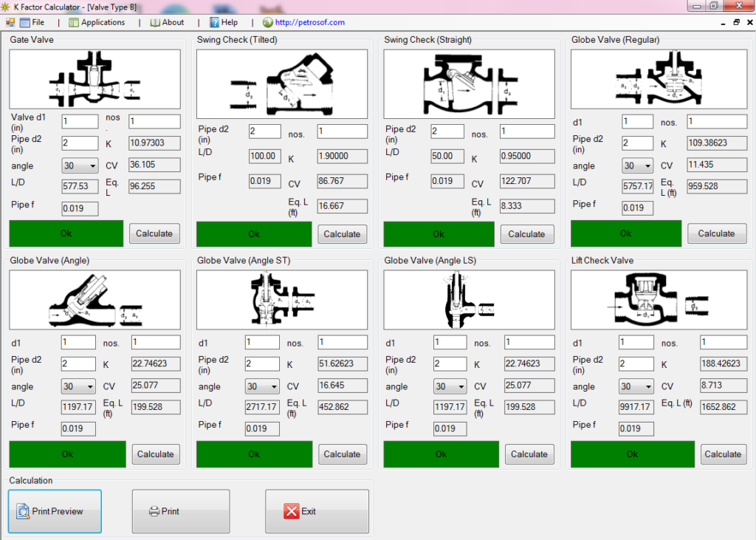
Task: Visit the http://petrosof.com link
Action: tap(310, 22)
